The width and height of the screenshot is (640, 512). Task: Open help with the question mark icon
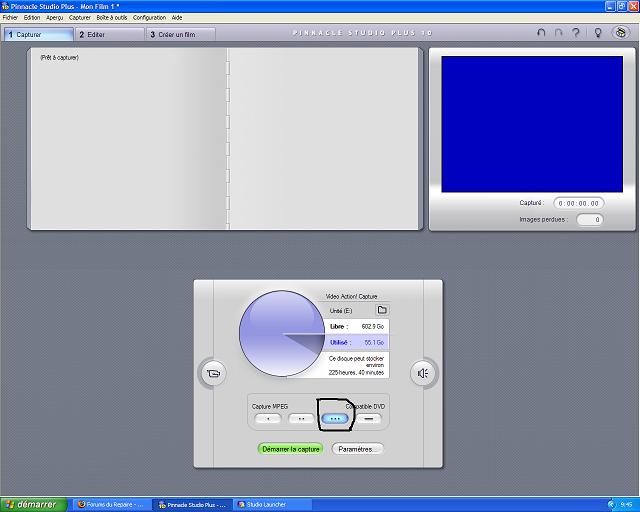tap(576, 33)
